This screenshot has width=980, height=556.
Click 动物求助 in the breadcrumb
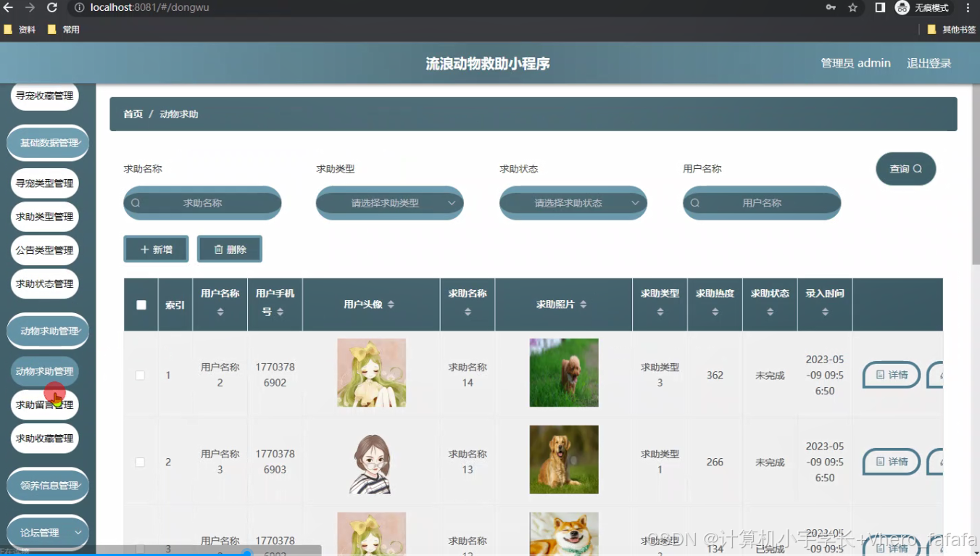pyautogui.click(x=179, y=115)
